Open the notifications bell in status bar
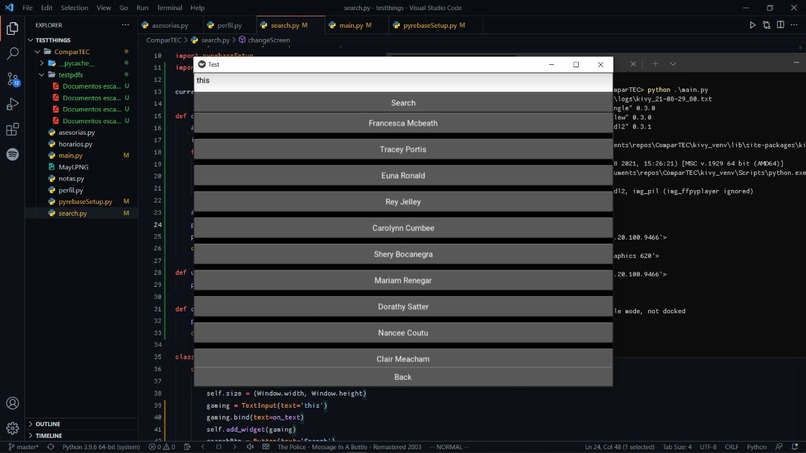 click(795, 447)
